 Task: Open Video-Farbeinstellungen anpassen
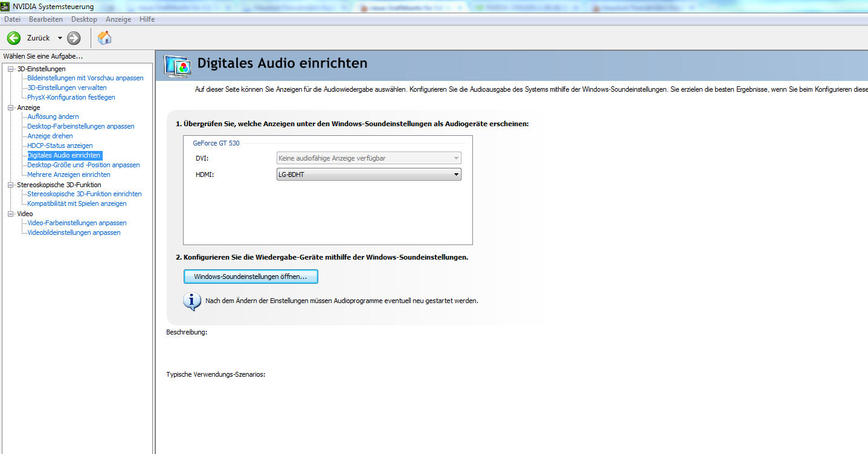click(x=77, y=223)
